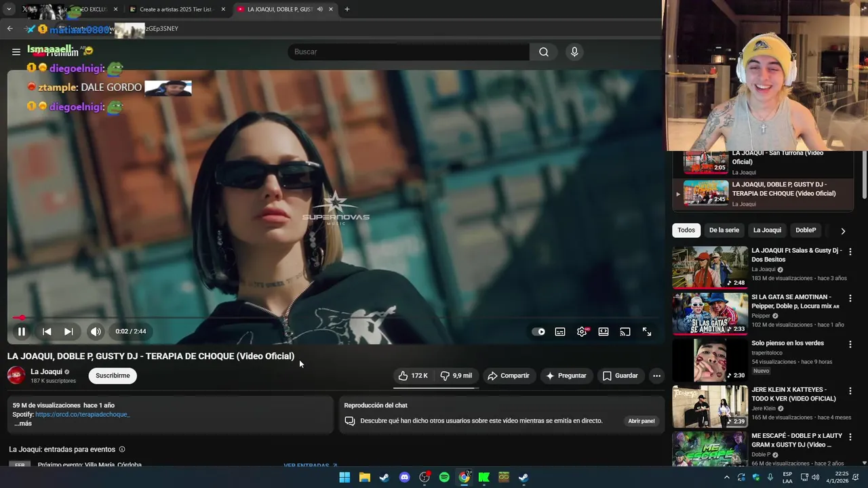Image resolution: width=868 pixels, height=488 pixels.
Task: Open the SI LA GATA SE AMOTINAN thumbnail
Action: [x=710, y=314]
